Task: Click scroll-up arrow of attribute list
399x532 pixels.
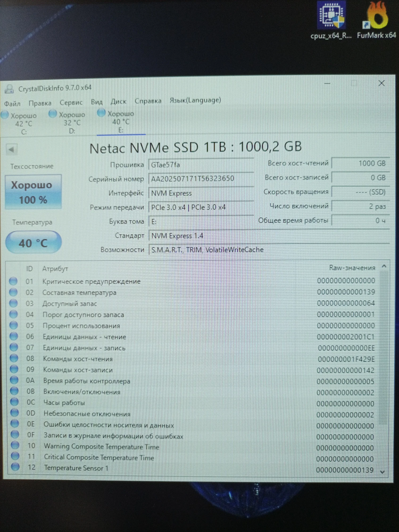Action: click(384, 266)
